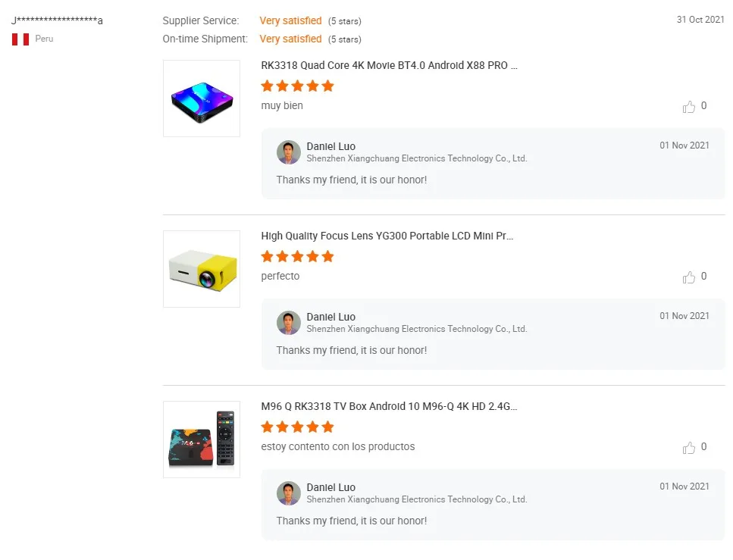Click Daniel Luo's avatar in first reply
Screen dimensions: 733x560
coord(289,152)
